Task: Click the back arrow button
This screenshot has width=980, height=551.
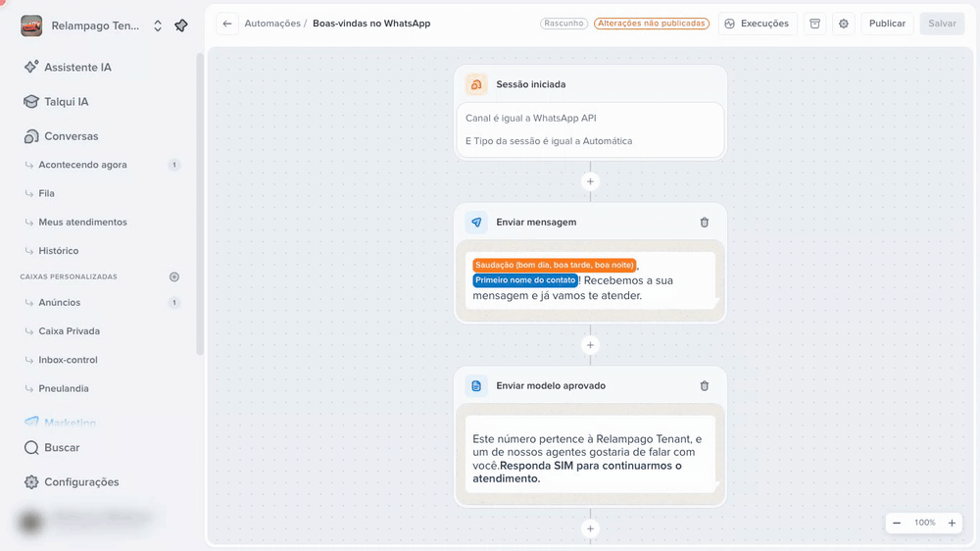Action: click(227, 24)
